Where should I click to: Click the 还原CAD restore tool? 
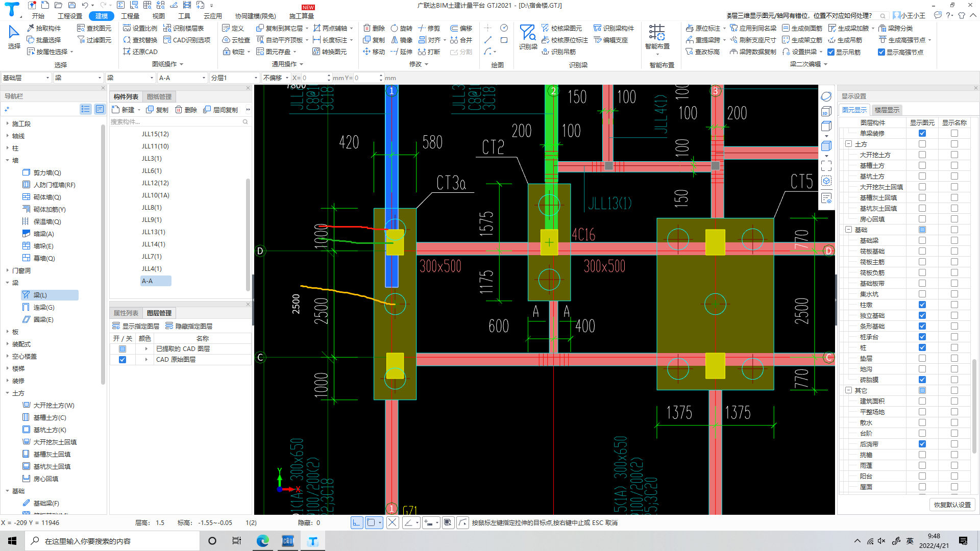pyautogui.click(x=140, y=52)
